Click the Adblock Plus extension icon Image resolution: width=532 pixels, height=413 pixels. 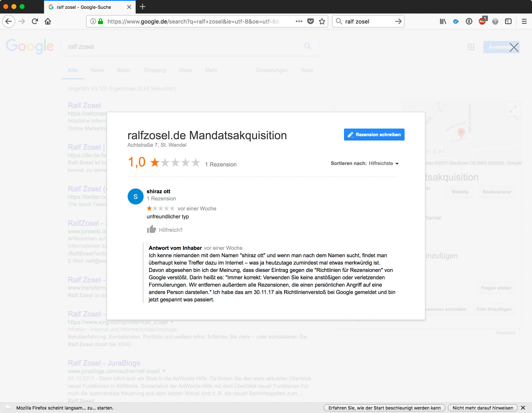[482, 21]
